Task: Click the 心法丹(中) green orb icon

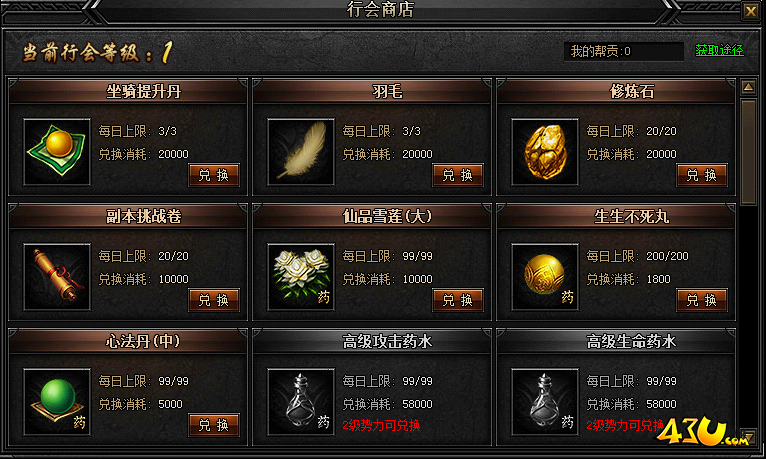Action: click(x=57, y=402)
